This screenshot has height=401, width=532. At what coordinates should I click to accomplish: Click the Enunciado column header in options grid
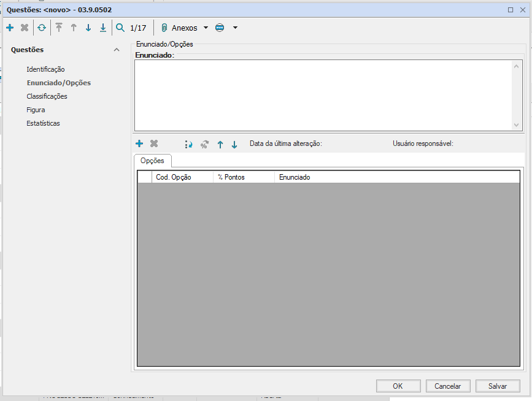(295, 177)
